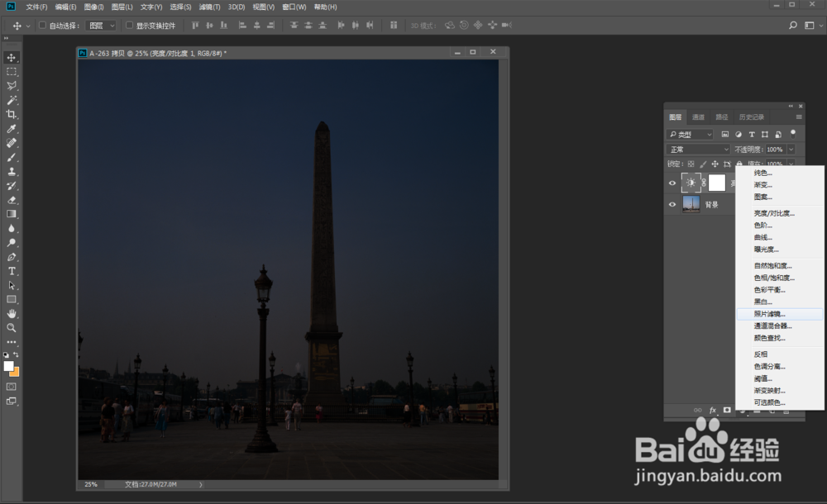Image resolution: width=827 pixels, height=504 pixels.
Task: Open the Auto-Select 图层 dropdown
Action: tap(101, 26)
